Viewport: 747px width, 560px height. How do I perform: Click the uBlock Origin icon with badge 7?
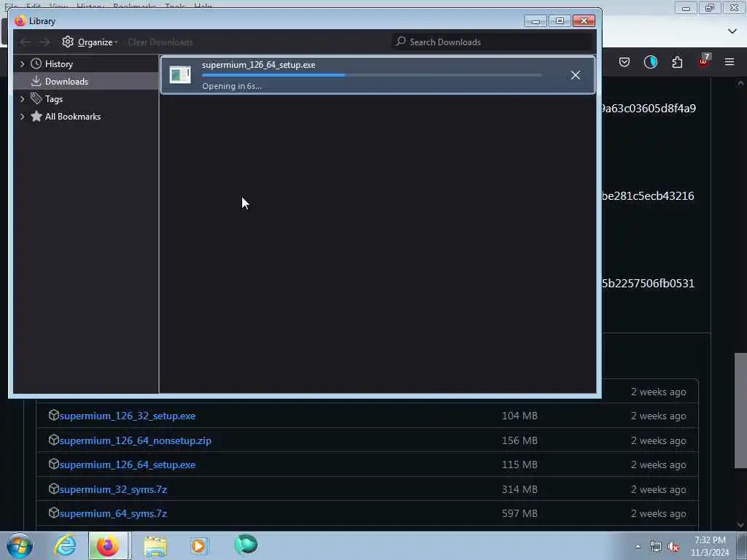[704, 61]
